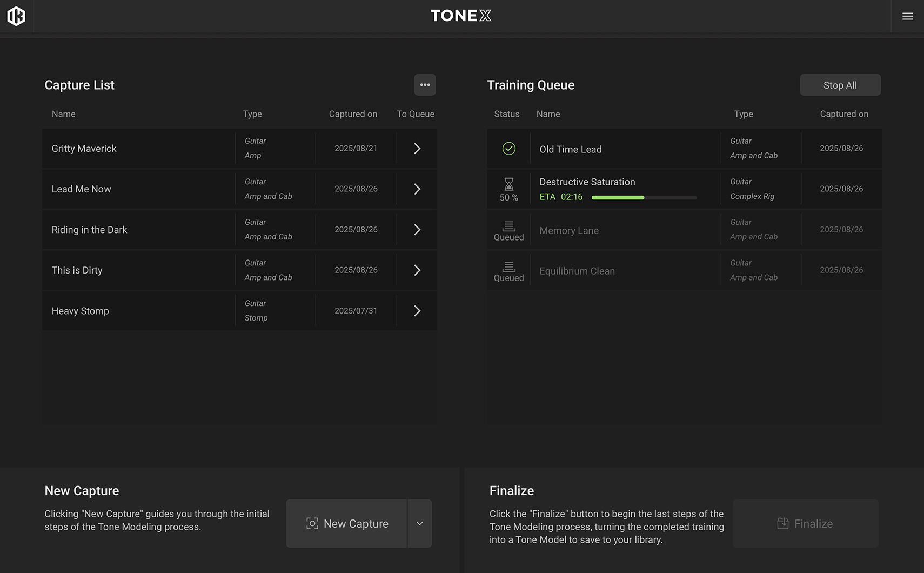Screen dimensions: 924x573
Task: Click the green completed checkmark for Old Time Lead
Action: pyautogui.click(x=508, y=149)
